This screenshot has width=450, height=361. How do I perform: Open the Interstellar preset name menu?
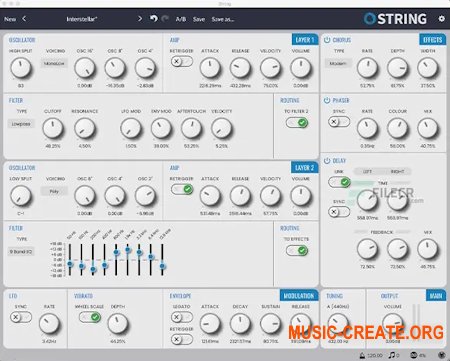pyautogui.click(x=82, y=19)
